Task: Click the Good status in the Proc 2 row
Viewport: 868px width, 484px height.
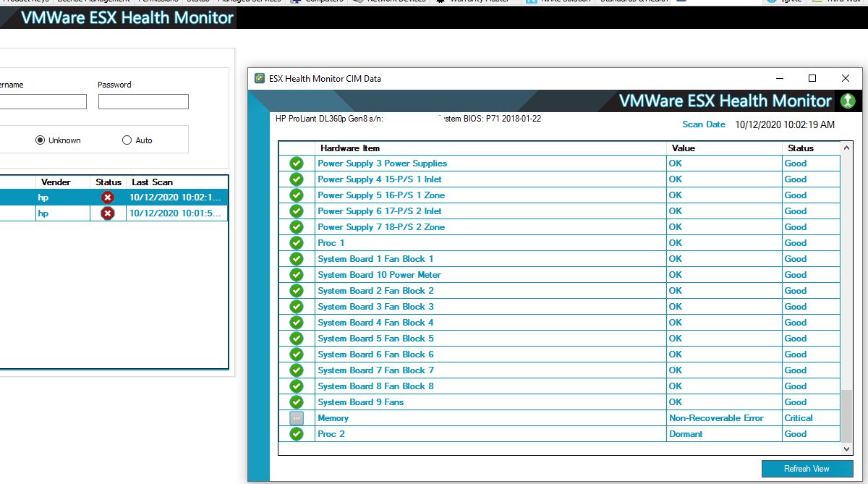Action: click(x=796, y=434)
